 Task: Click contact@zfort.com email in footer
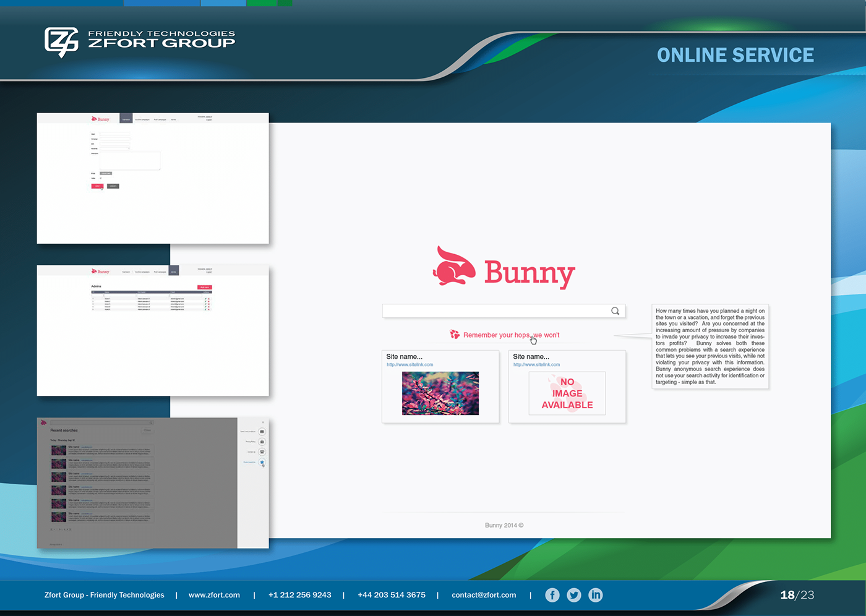484,595
